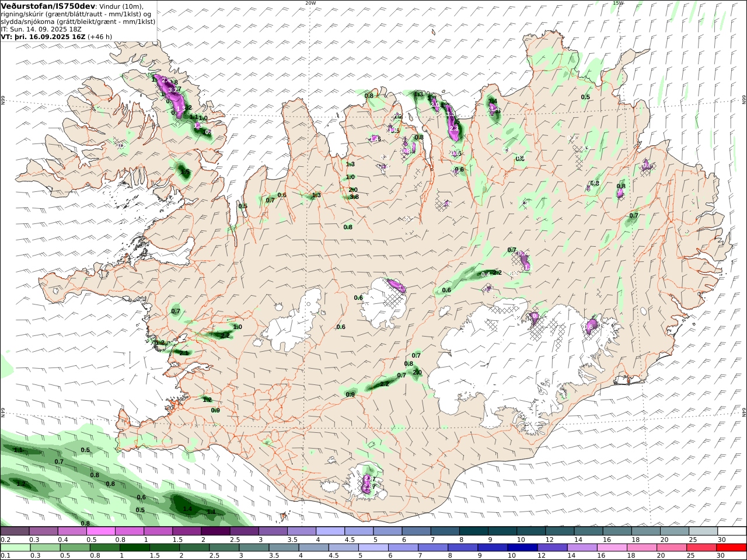Click the 'IT: Sun. 14. 09. 2025 18Z' initial time line

coord(41,29)
